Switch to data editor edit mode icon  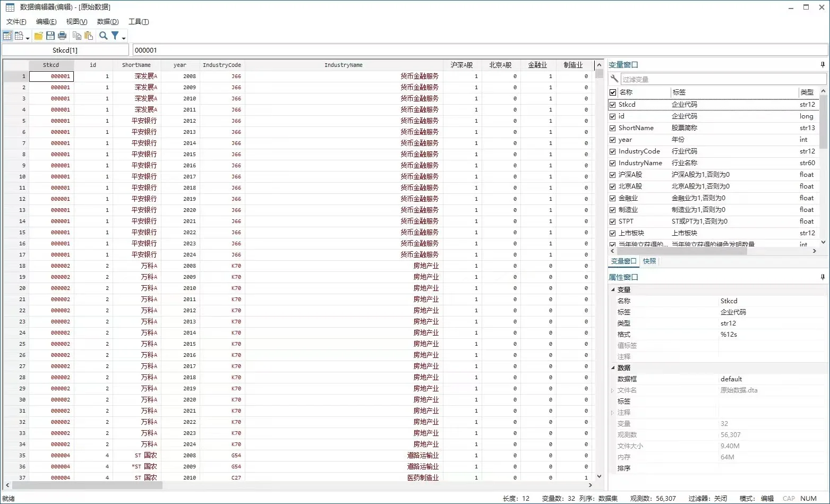[x=7, y=36]
